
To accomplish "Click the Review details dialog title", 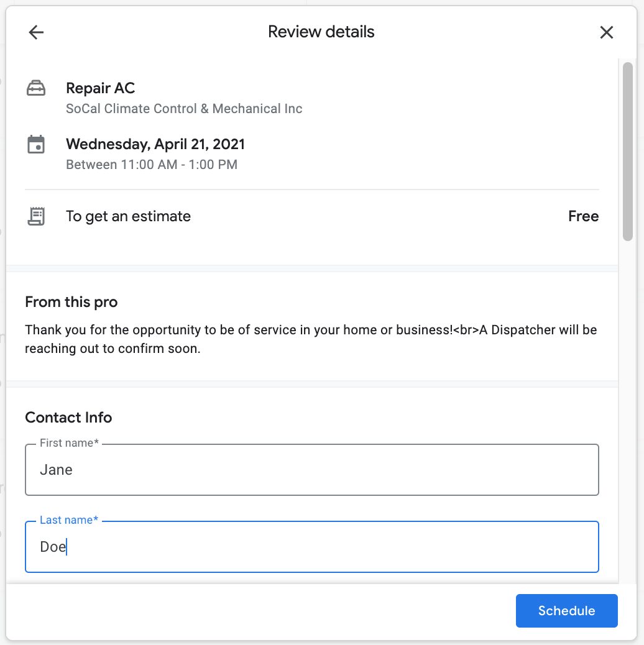I will 321,32.
